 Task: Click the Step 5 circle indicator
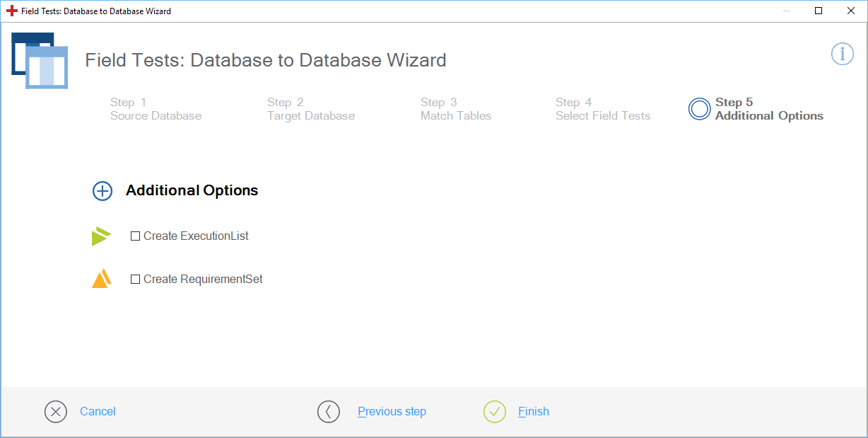700,109
